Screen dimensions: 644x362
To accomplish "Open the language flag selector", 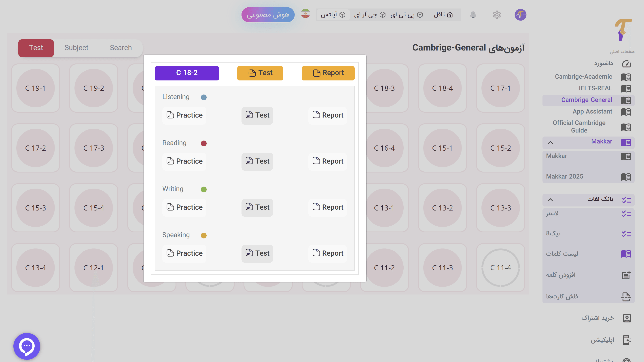I will (305, 14).
